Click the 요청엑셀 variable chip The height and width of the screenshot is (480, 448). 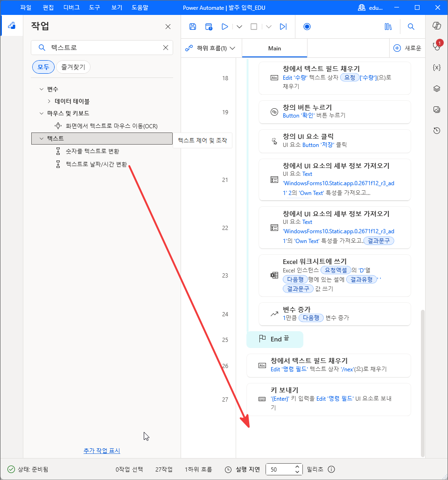coord(336,270)
